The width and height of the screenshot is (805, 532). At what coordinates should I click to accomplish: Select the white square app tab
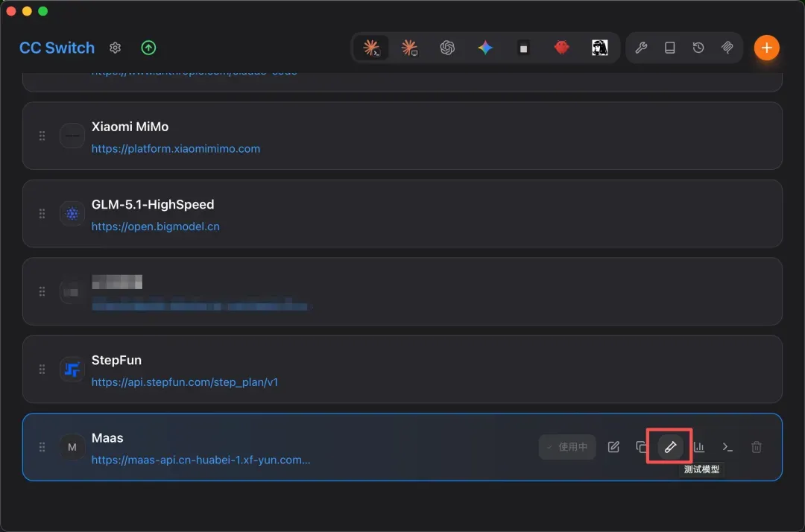tap(523, 48)
